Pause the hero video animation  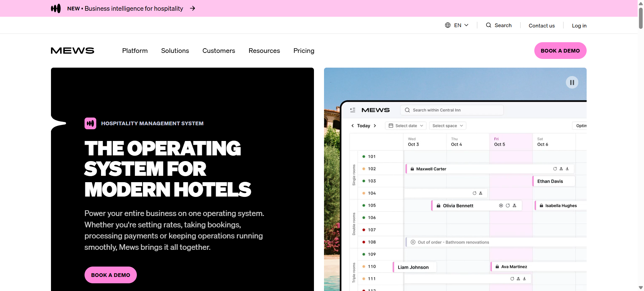[572, 82]
